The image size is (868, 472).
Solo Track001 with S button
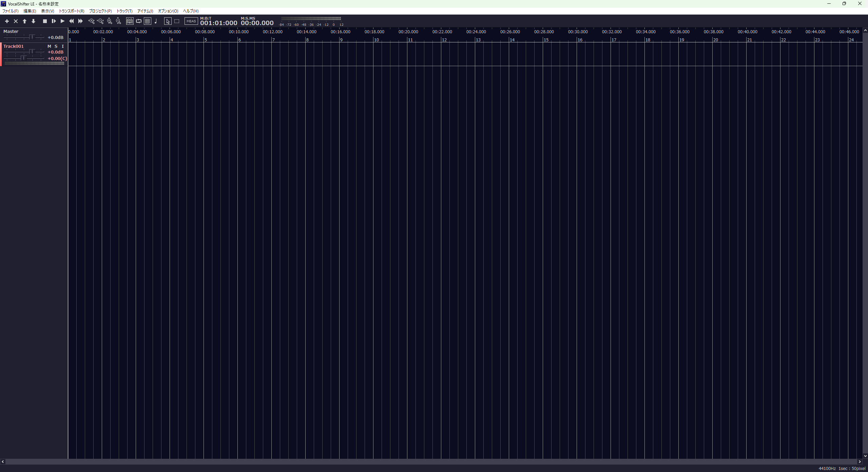click(56, 46)
